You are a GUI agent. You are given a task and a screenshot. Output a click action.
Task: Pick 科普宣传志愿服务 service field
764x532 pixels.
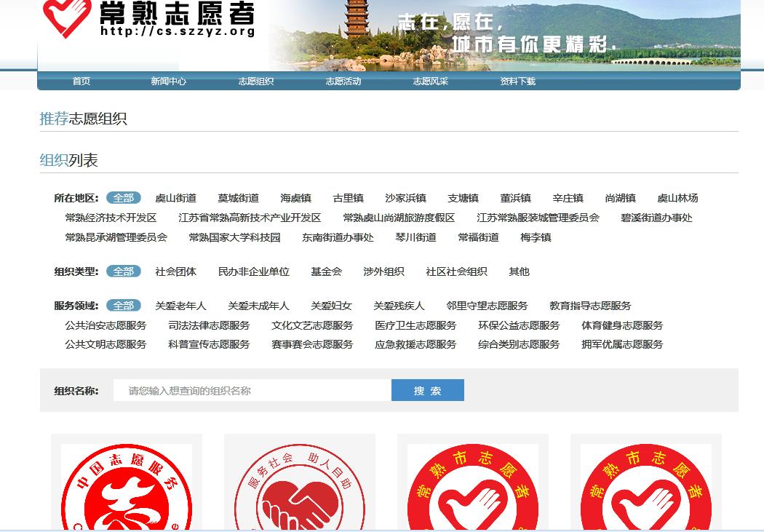coord(209,344)
